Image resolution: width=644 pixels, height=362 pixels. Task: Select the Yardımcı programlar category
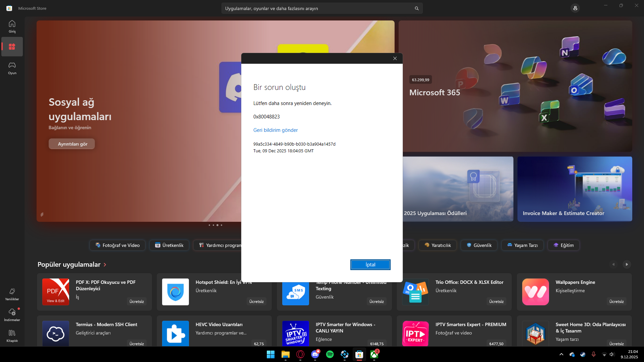click(x=217, y=245)
